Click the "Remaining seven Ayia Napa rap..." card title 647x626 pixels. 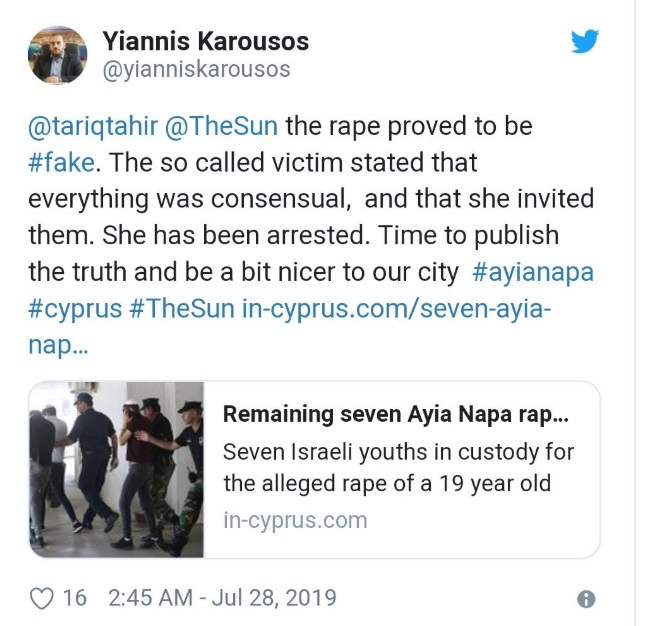[396, 414]
